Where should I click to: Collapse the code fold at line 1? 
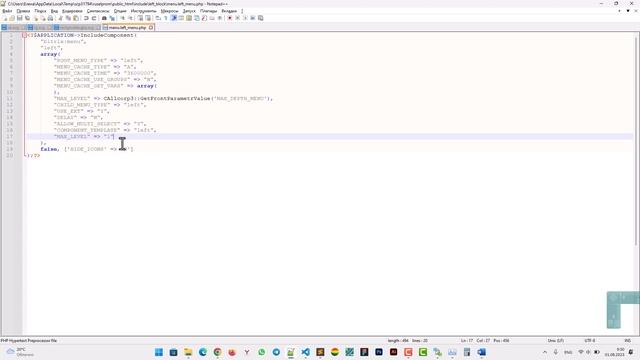(x=24, y=36)
